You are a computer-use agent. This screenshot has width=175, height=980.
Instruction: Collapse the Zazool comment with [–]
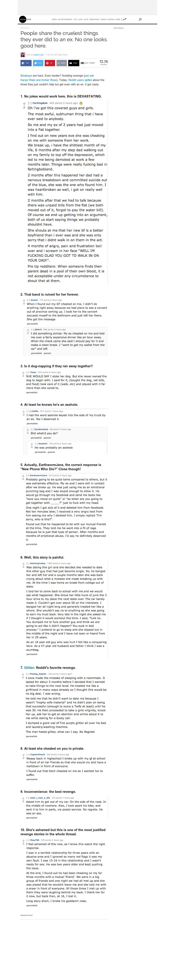[28, 300]
